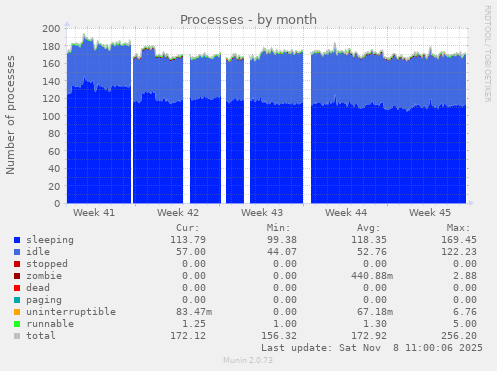This screenshot has width=497, height=371.
Task: Click the 'Week 44' axis label
Action: tap(346, 213)
